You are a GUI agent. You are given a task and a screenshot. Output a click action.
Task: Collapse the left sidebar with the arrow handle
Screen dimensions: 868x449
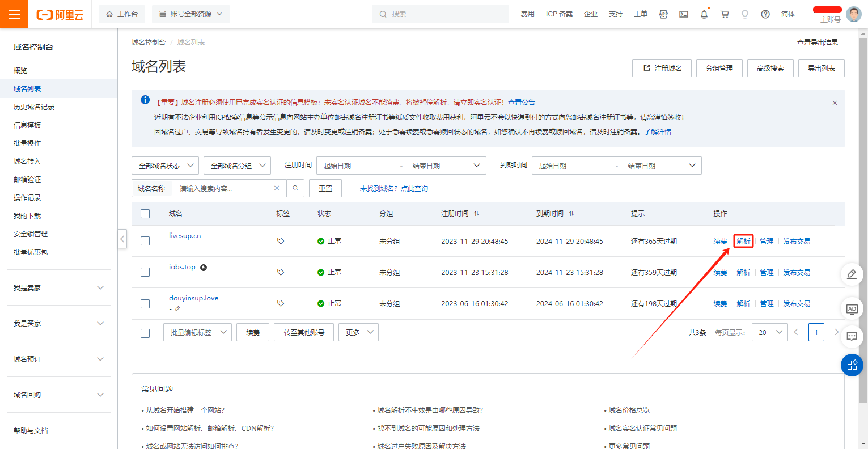[122, 239]
